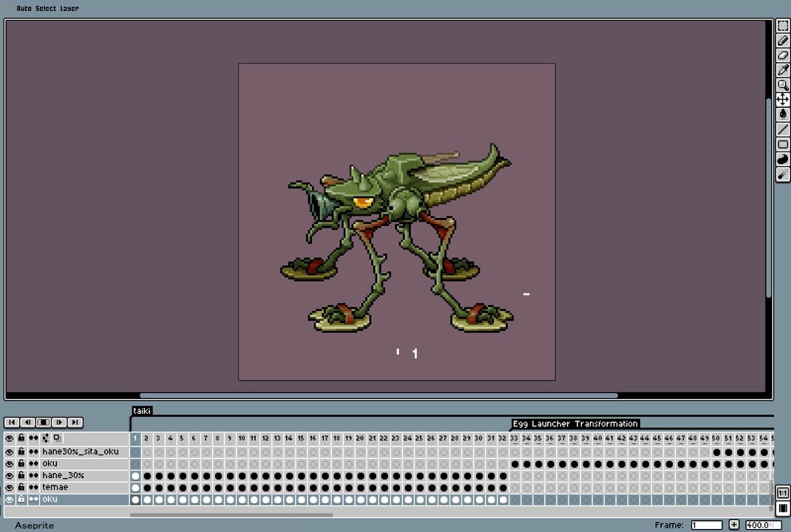Select the Egg Launcher Transformation tag
791x532 pixels.
575,424
